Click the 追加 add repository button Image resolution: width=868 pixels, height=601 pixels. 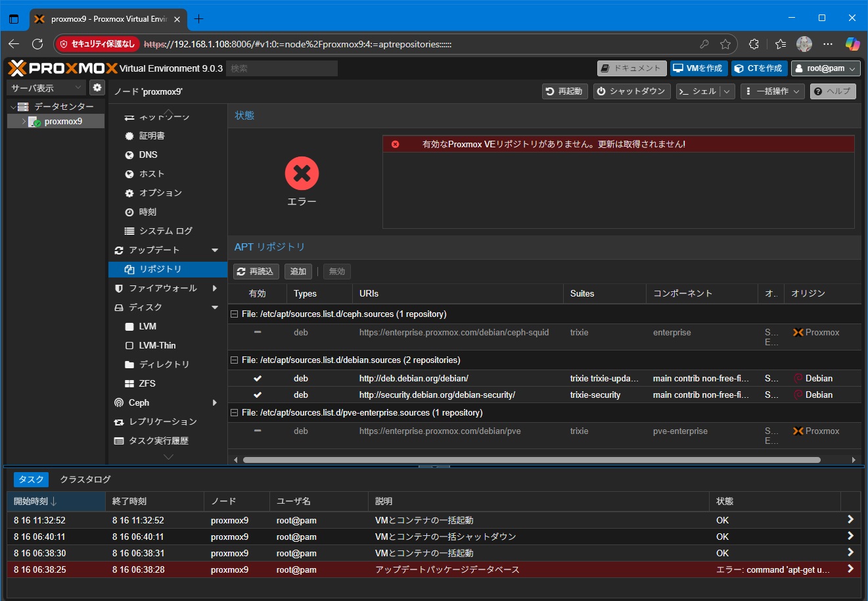pyautogui.click(x=298, y=272)
